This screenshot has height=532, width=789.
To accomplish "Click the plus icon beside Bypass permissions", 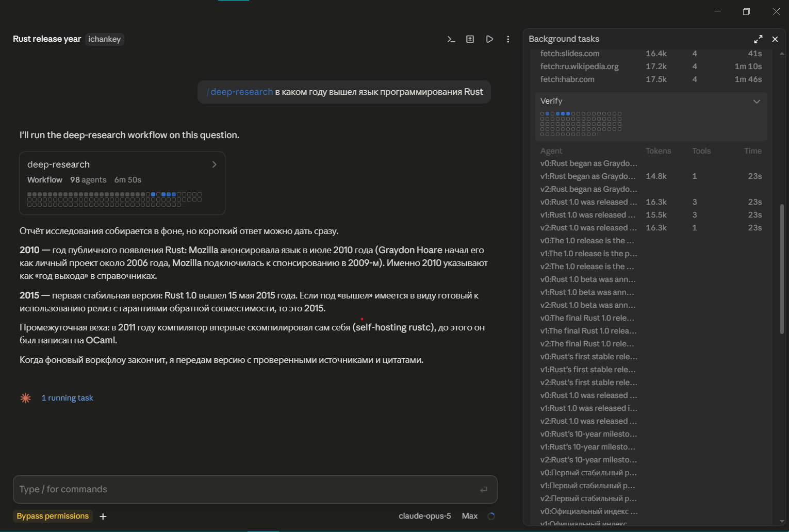I will pos(103,517).
